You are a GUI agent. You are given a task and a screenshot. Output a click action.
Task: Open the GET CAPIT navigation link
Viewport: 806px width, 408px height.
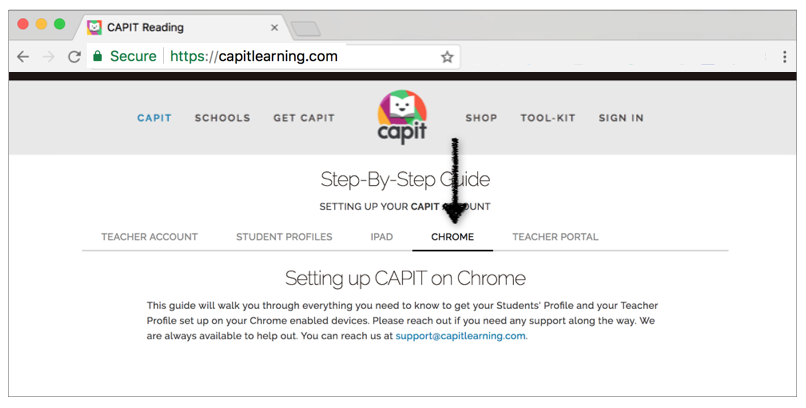point(304,118)
